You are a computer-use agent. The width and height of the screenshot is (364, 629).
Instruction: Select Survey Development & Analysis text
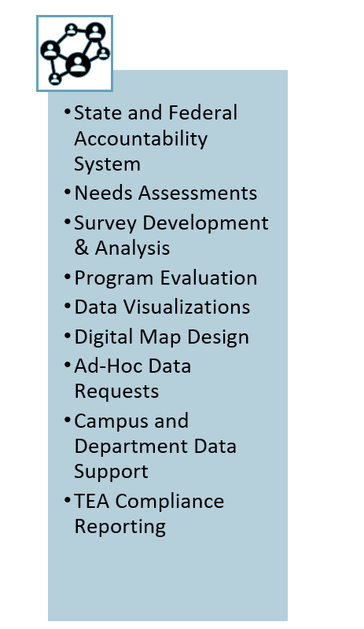171,235
